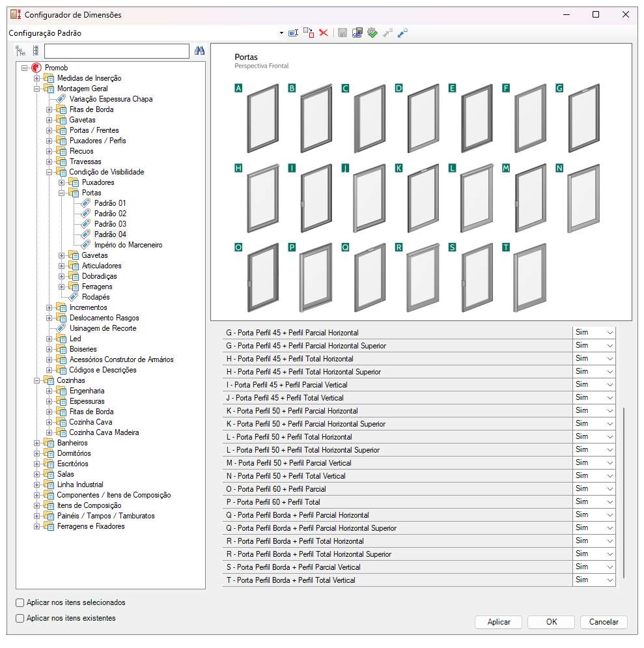This screenshot has width=644, height=648.
Task: Collapse the Cozinhas tree folder
Action: tap(36, 380)
